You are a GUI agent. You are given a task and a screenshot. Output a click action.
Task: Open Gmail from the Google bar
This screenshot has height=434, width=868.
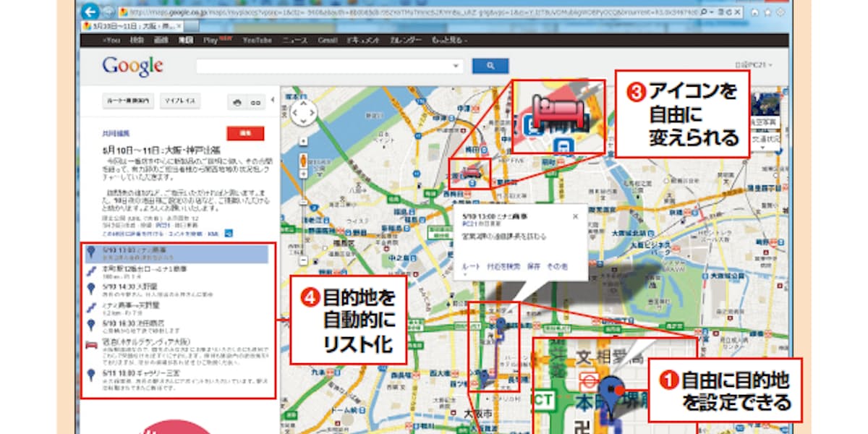point(328,41)
